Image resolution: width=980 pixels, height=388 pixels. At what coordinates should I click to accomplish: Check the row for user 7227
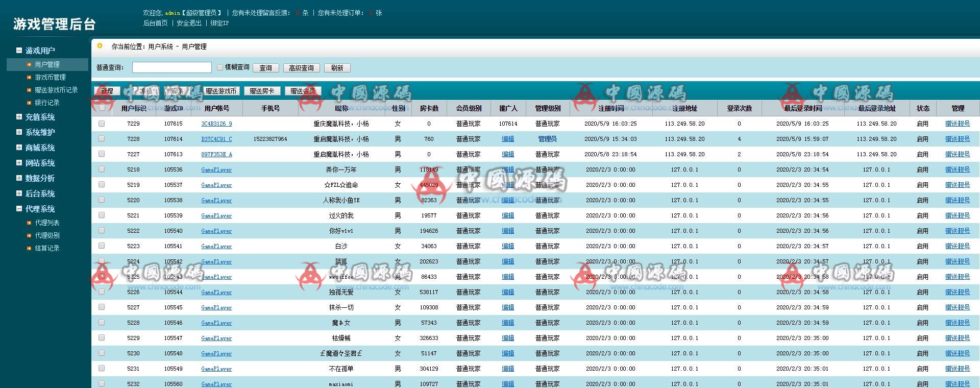(x=102, y=154)
